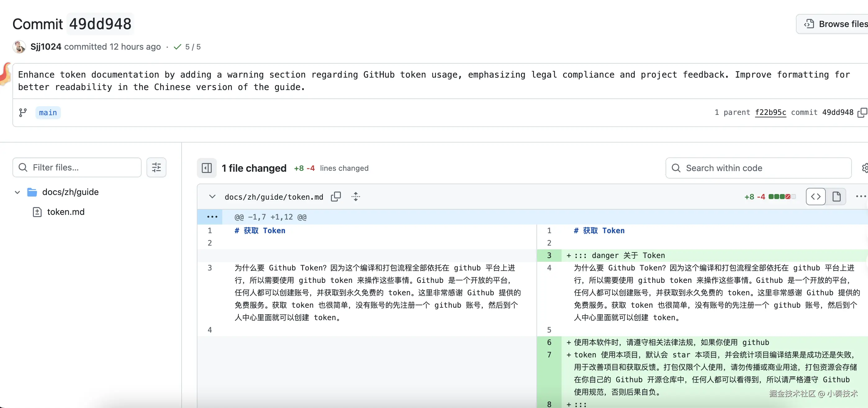Open the token.md more options menu

point(861,197)
